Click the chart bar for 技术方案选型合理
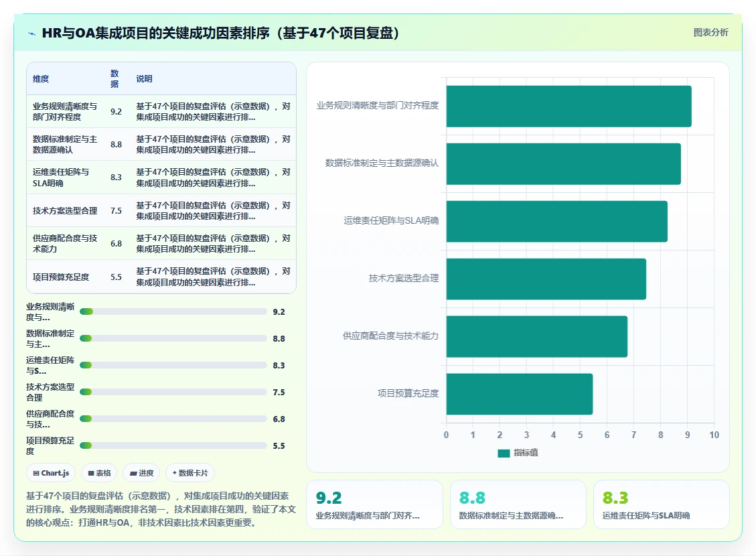The image size is (756, 556). (x=546, y=279)
